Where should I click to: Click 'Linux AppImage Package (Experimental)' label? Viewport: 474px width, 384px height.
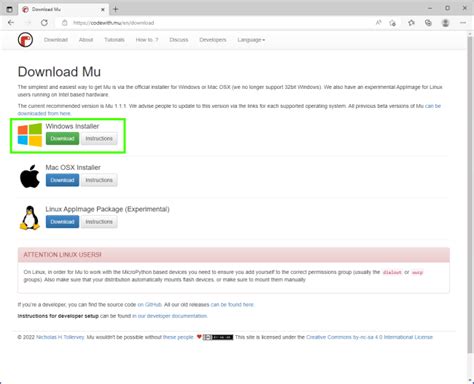pos(107,209)
